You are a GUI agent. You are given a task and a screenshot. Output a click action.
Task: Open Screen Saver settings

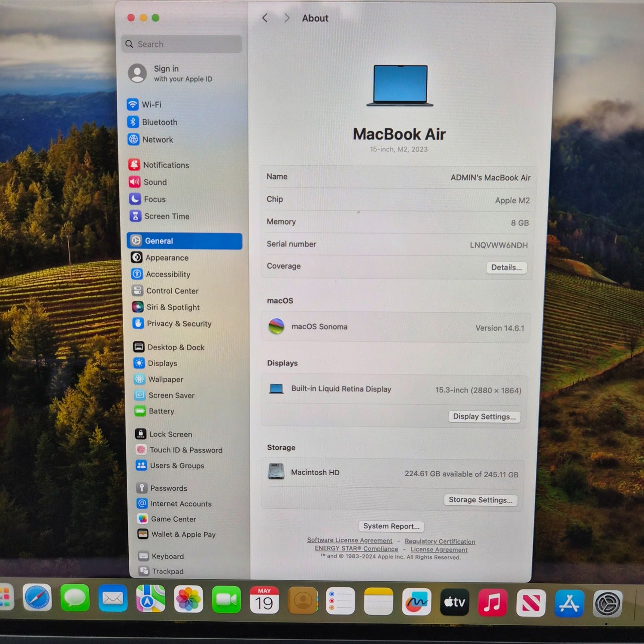pos(164,395)
